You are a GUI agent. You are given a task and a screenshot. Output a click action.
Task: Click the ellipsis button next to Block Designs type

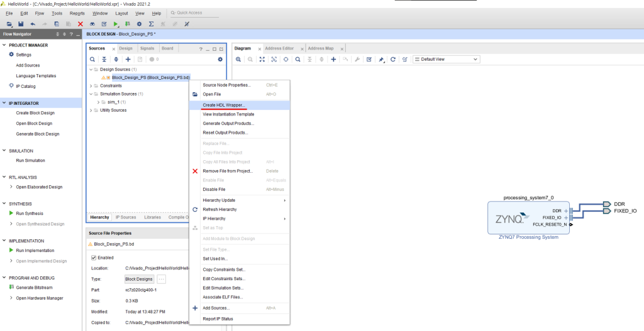162,279
